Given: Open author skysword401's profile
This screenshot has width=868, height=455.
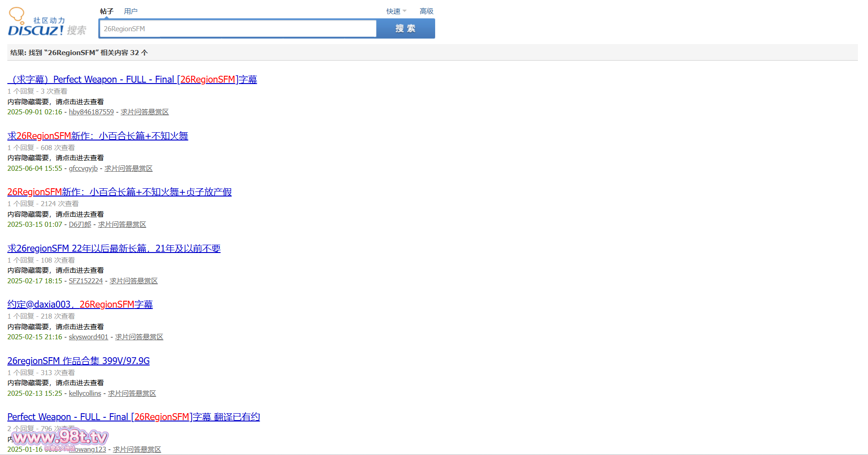Looking at the screenshot, I should coord(89,337).
